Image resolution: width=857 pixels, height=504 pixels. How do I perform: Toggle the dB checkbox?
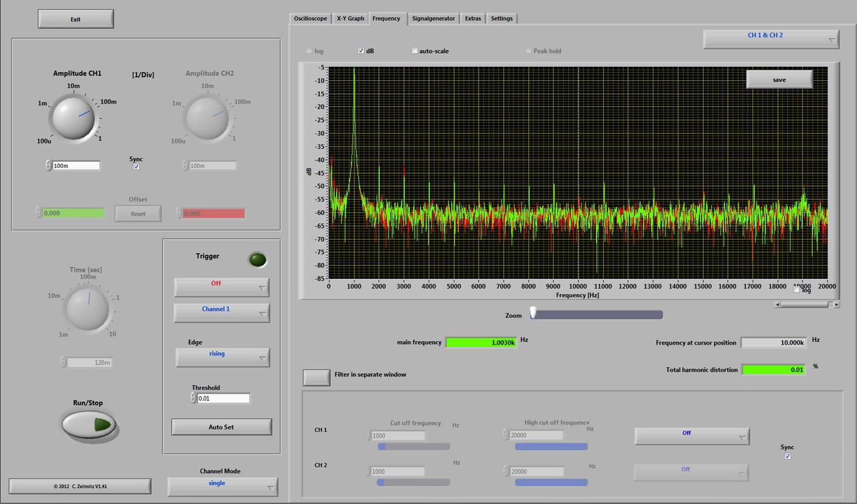pos(361,51)
